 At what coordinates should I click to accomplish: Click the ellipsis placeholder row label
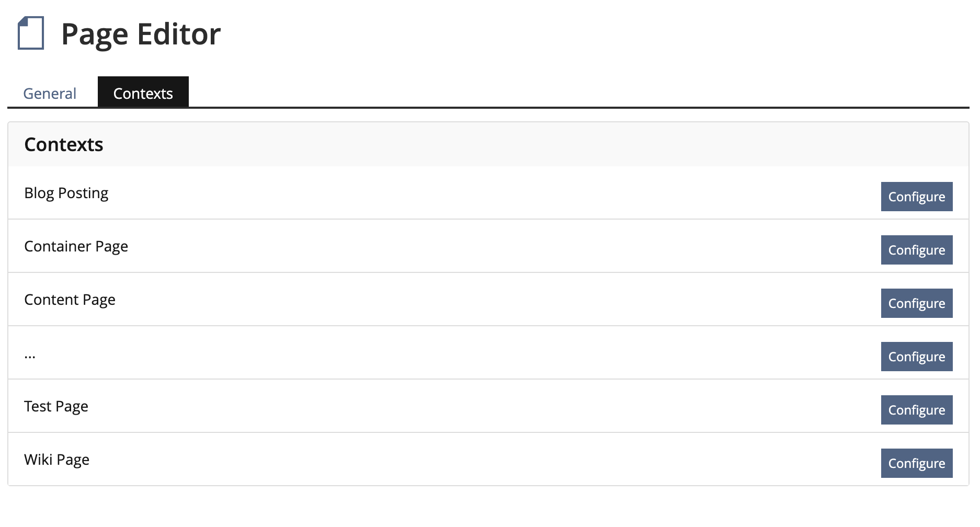click(30, 356)
